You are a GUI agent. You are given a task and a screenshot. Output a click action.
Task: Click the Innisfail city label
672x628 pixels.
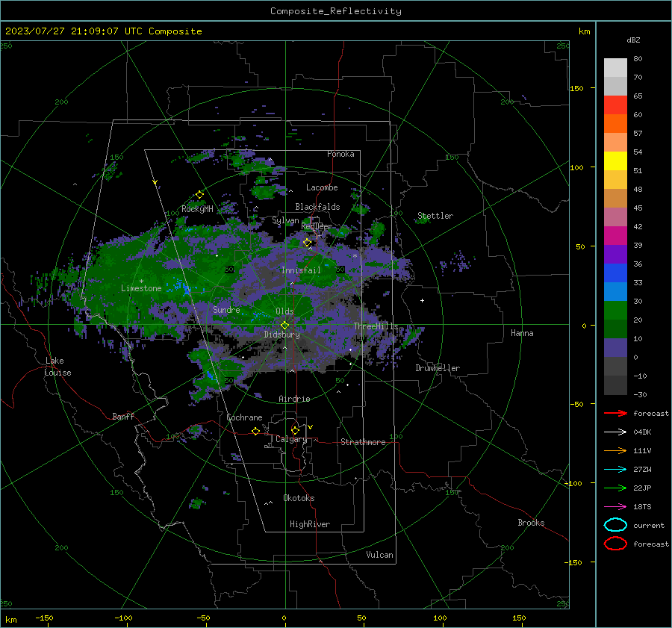301,270
